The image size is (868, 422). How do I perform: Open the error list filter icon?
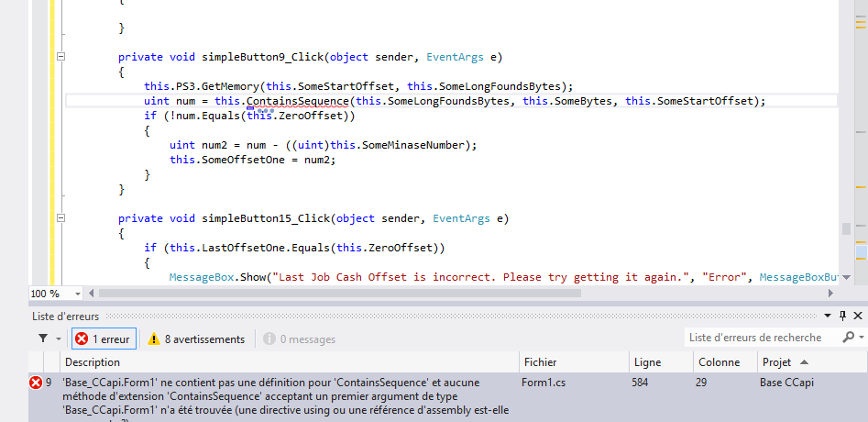43,339
